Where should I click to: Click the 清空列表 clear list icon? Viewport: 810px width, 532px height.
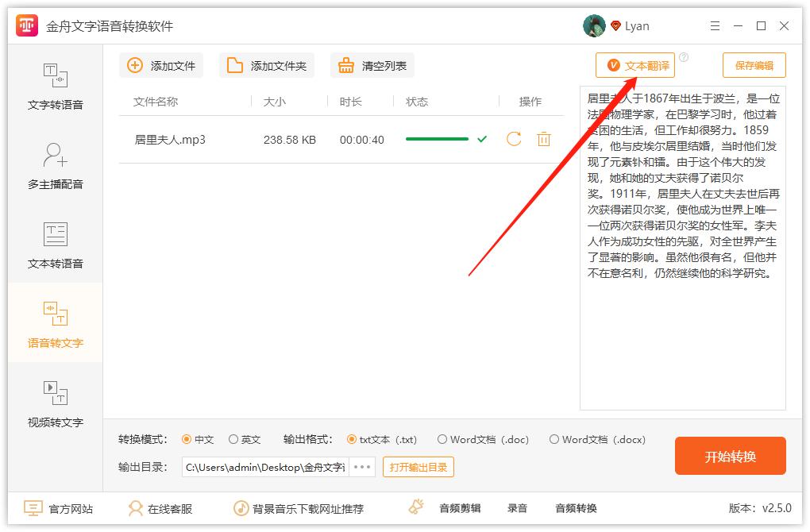pyautogui.click(x=345, y=65)
